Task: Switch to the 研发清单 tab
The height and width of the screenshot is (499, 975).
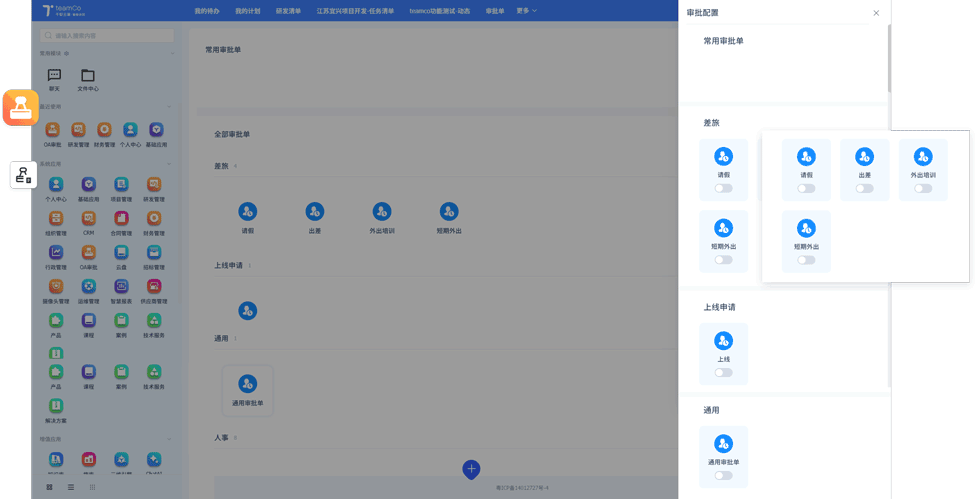Action: coord(288,11)
